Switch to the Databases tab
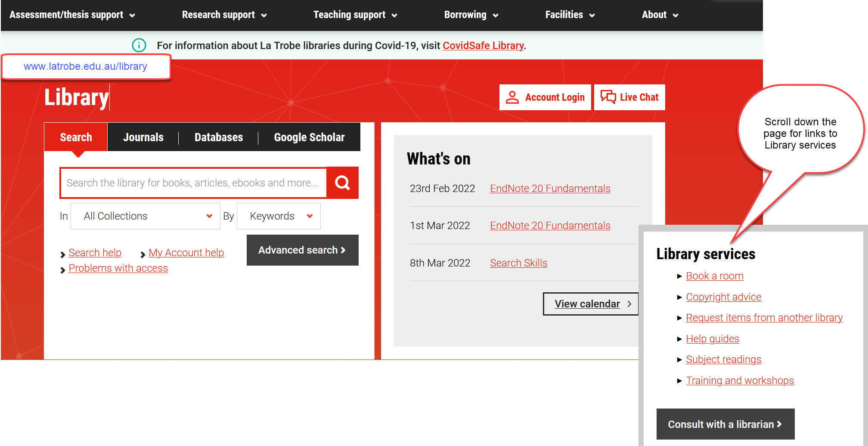 (x=219, y=137)
